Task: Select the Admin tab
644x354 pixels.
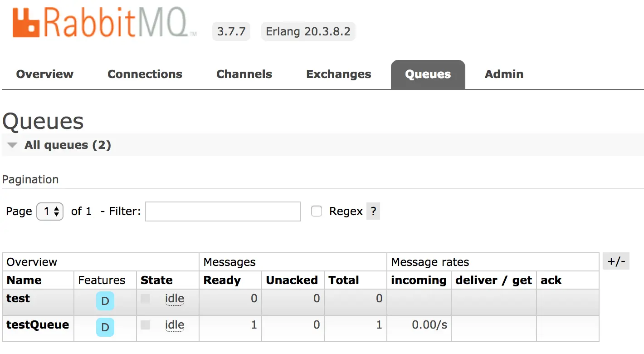Action: point(504,74)
